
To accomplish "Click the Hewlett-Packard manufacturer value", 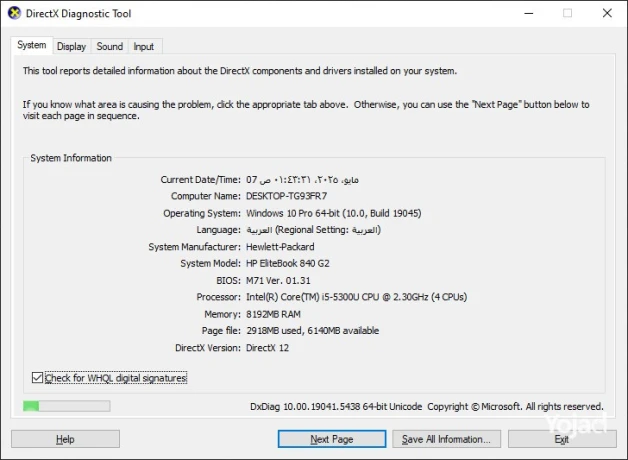I will tap(280, 247).
